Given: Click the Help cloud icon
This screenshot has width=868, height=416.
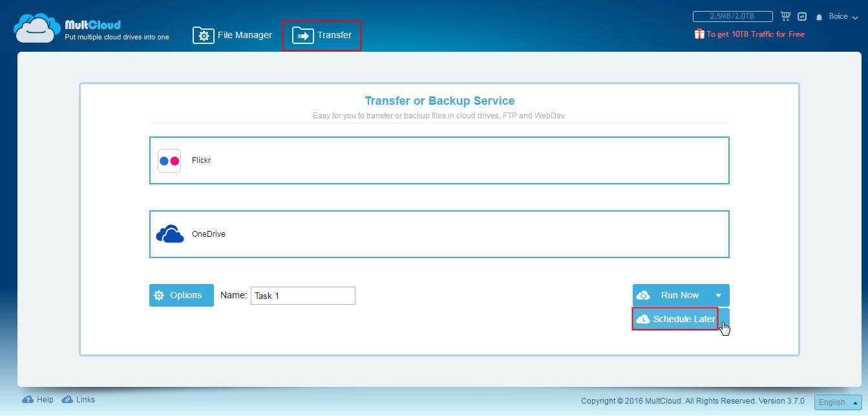Looking at the screenshot, I should (28, 400).
